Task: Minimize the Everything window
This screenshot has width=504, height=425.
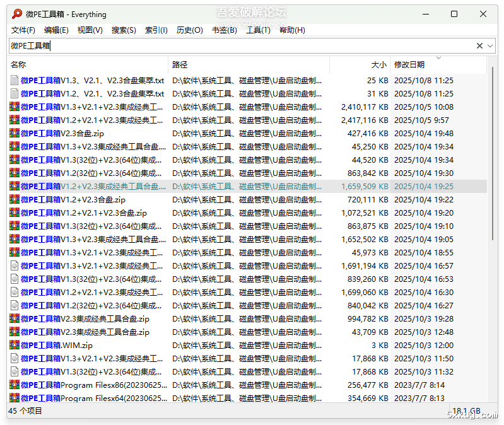Action: pos(426,14)
